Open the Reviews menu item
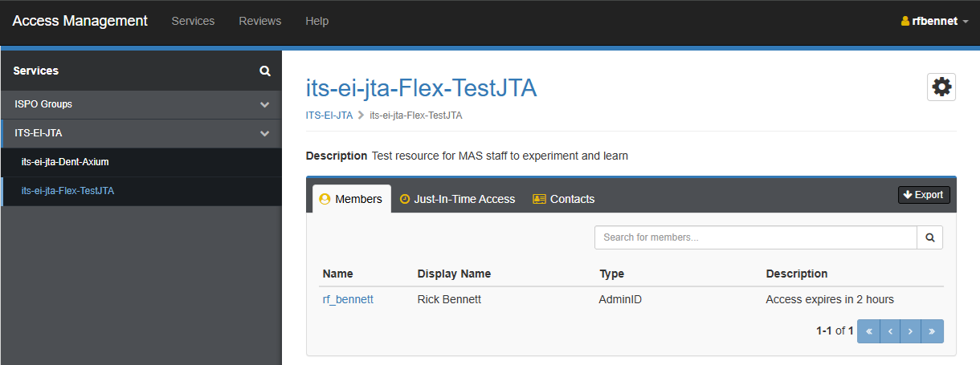 pyautogui.click(x=259, y=21)
